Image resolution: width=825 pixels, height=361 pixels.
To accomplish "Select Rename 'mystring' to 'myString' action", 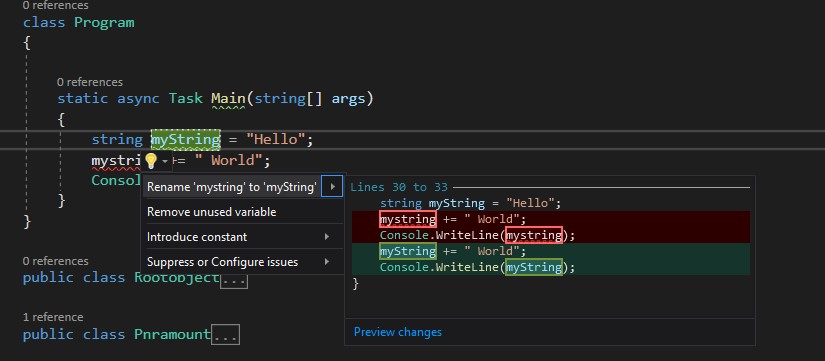I will [232, 187].
